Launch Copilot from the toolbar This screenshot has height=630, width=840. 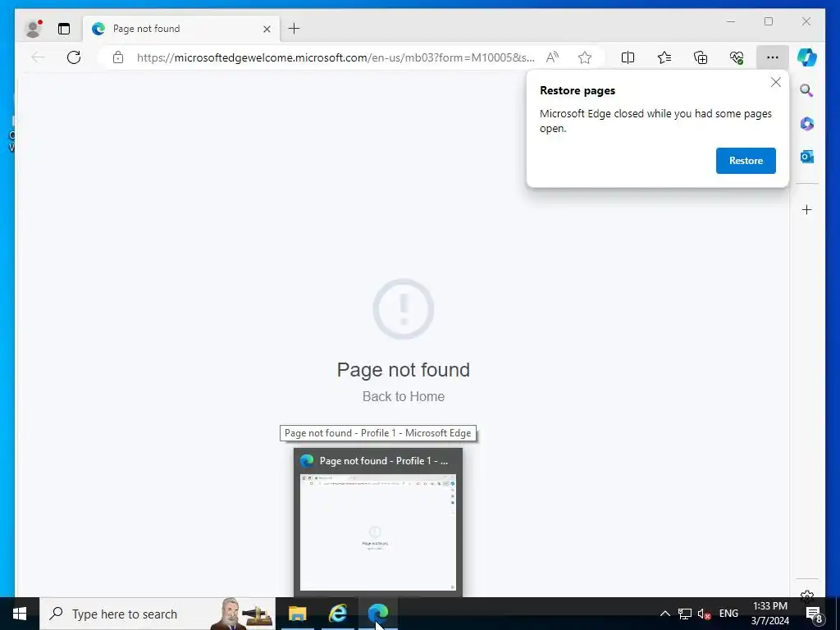click(807, 57)
